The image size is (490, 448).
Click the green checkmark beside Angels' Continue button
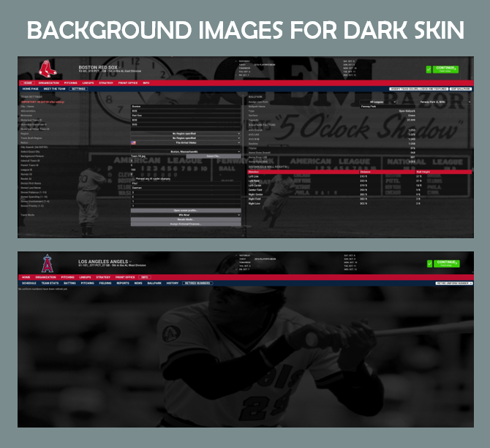(429, 264)
